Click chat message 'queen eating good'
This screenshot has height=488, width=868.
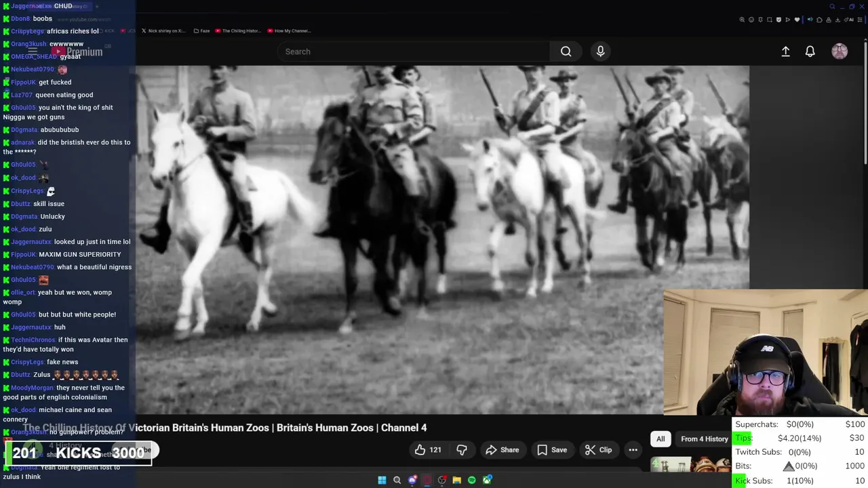point(64,95)
